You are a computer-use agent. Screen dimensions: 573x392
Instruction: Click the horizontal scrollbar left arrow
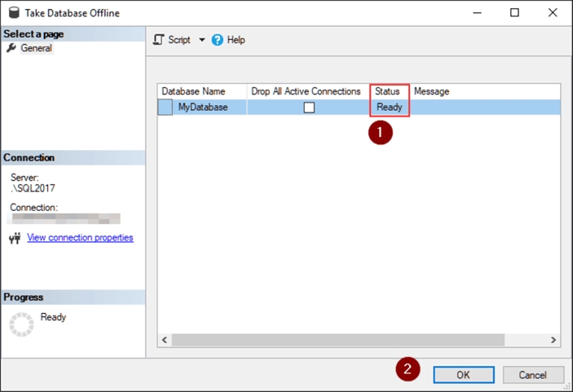pos(165,340)
